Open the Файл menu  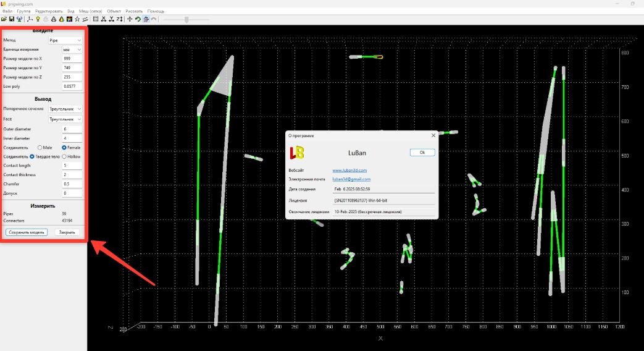[7, 11]
